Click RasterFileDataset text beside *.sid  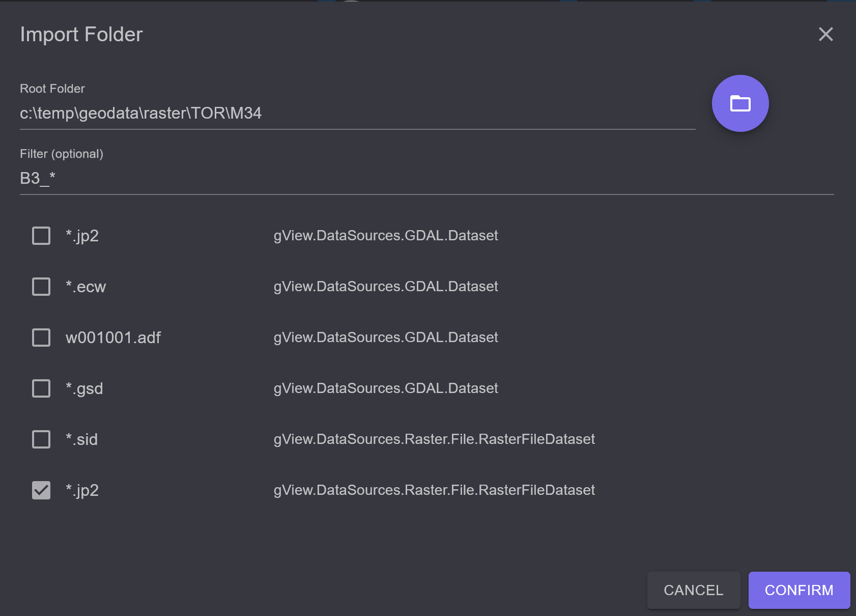434,439
